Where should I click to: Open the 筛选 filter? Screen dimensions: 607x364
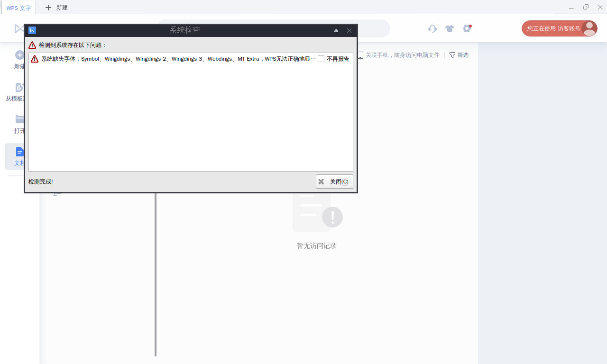(459, 55)
